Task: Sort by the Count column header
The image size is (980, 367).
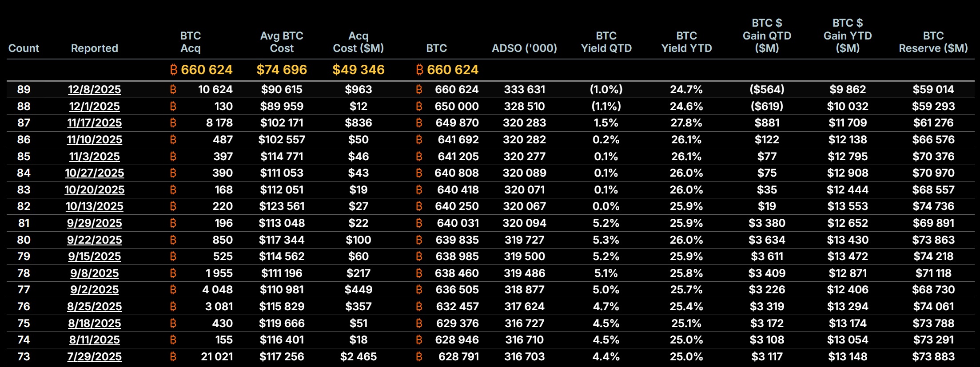Action: [x=24, y=48]
